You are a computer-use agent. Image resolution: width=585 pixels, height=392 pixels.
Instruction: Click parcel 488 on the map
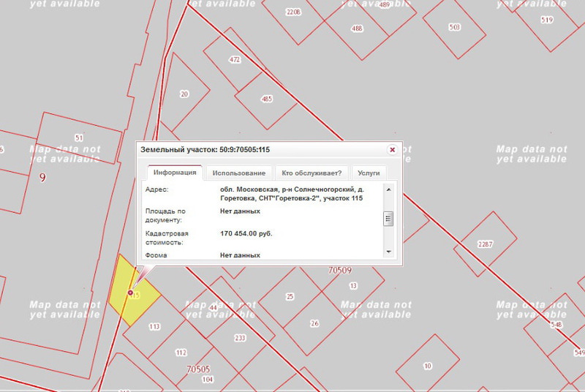point(357,29)
